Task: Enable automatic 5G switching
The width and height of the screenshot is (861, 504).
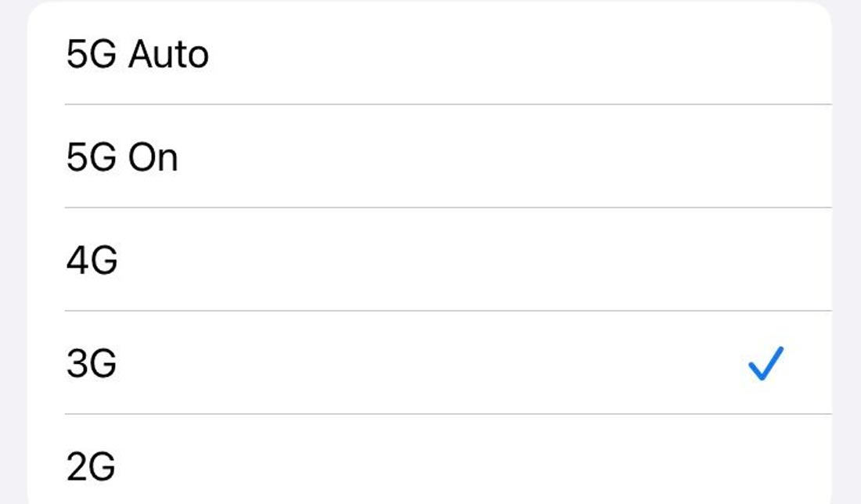Action: click(429, 55)
